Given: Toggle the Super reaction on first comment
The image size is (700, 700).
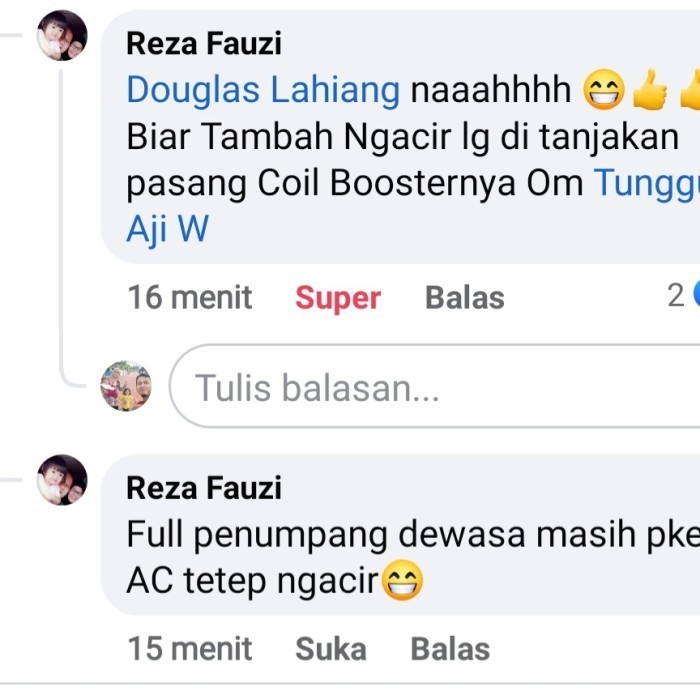Looking at the screenshot, I should tap(338, 298).
